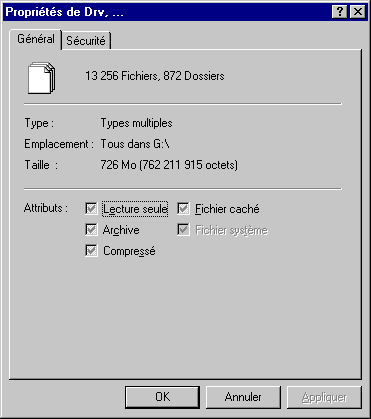The width and height of the screenshot is (371, 419).
Task: Click the stacked documents icon
Action: pyautogui.click(x=42, y=78)
